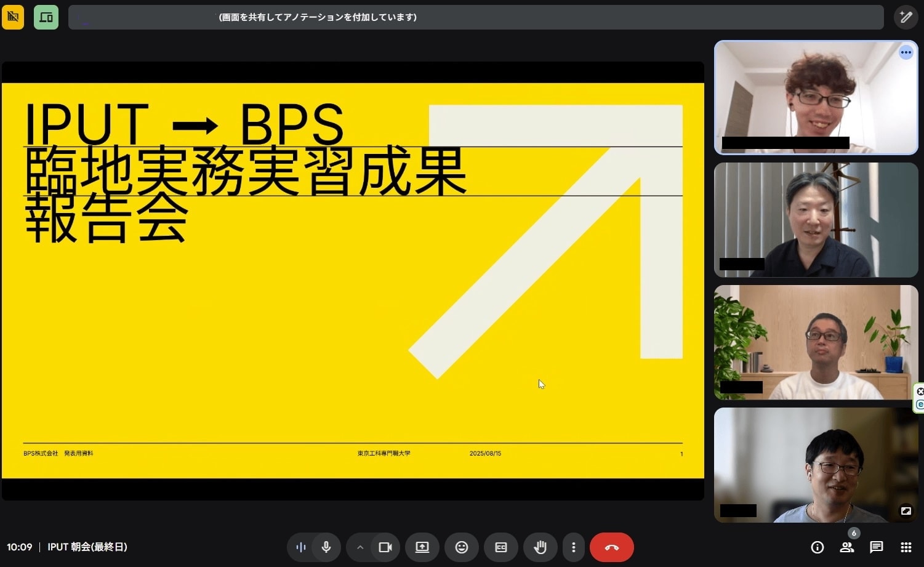Click picture-in-picture icon on bottom participant tile
Screen dimensions: 924x567
[x=906, y=511]
